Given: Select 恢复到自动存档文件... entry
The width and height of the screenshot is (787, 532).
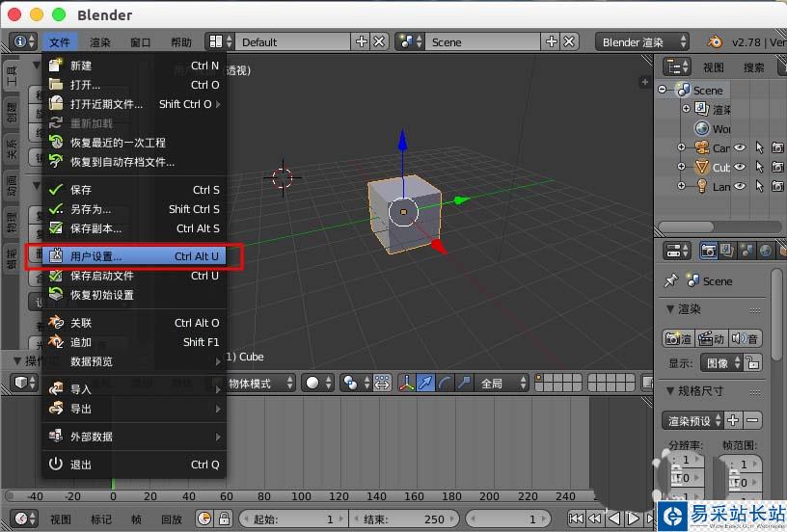Looking at the screenshot, I should click(134, 162).
